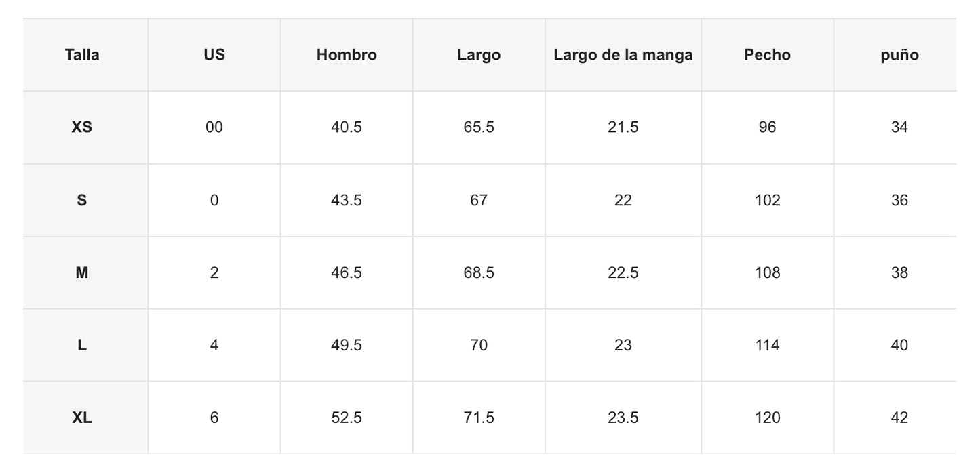Click the 34 puño value for XS
980x467 pixels.
899,127
